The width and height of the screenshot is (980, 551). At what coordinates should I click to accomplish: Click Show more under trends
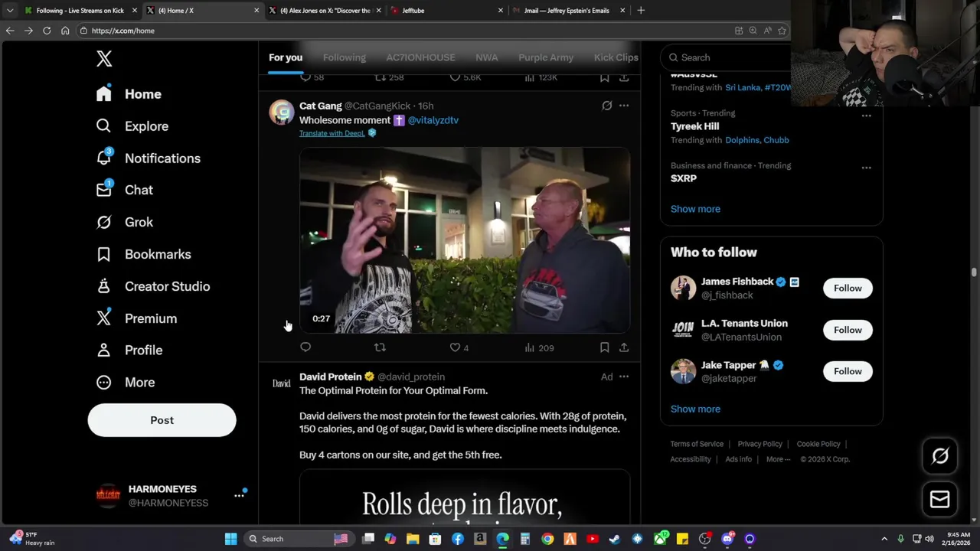(x=695, y=209)
